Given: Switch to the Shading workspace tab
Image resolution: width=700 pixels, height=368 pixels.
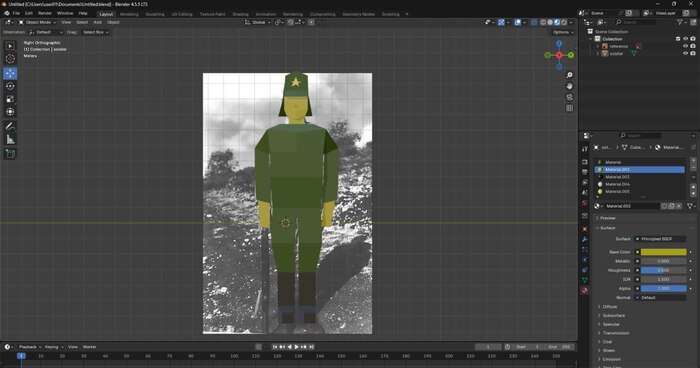Looking at the screenshot, I should coord(240,14).
